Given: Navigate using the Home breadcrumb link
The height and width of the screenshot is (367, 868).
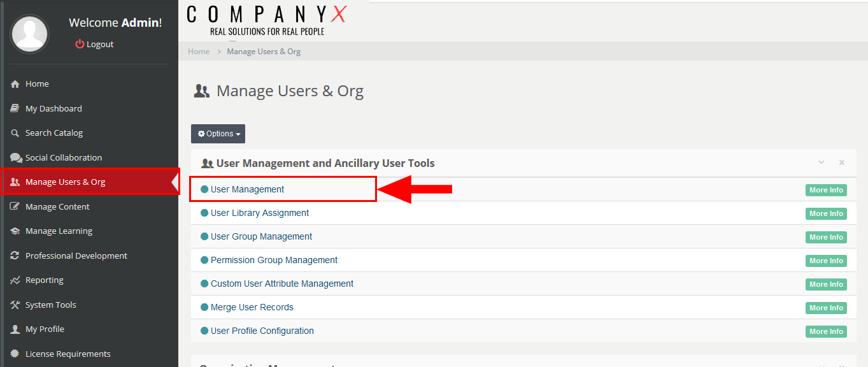Looking at the screenshot, I should coord(198,51).
